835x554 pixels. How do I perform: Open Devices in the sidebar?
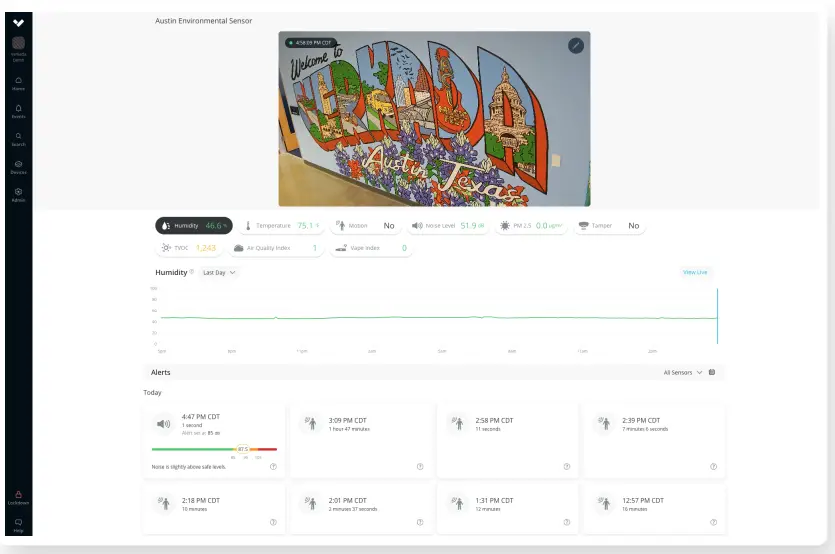[x=19, y=167]
